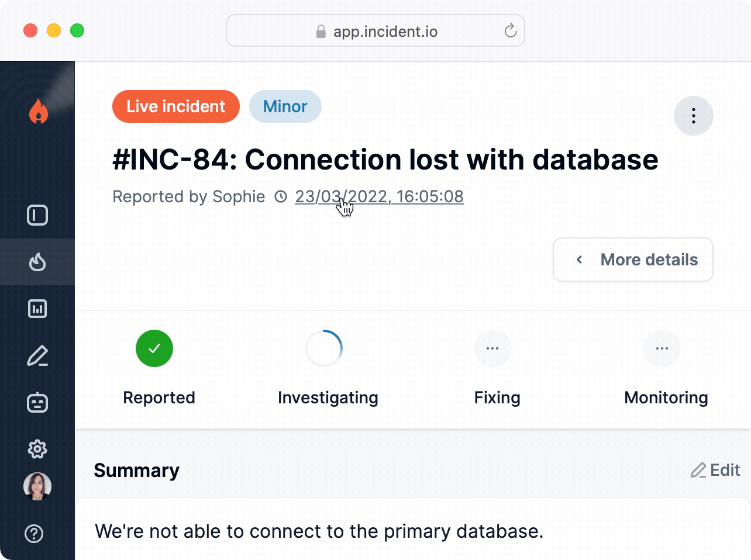
Task: Select the Reported status step
Action: 154,348
